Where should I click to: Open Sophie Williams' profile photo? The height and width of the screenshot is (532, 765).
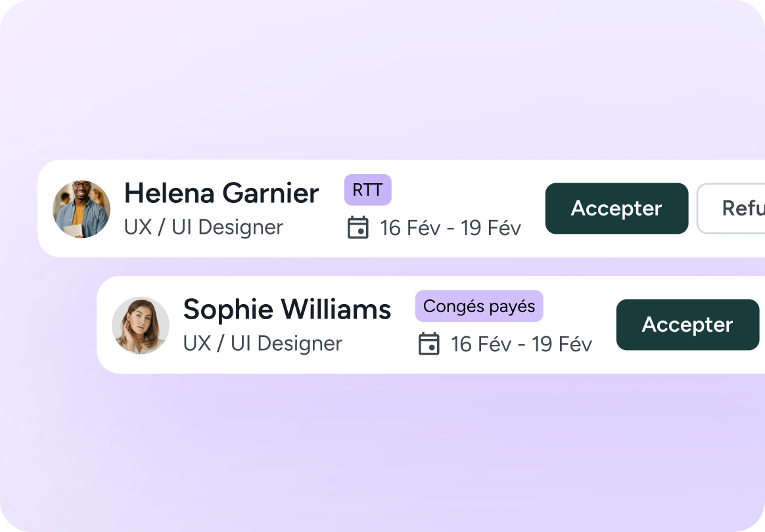[141, 326]
